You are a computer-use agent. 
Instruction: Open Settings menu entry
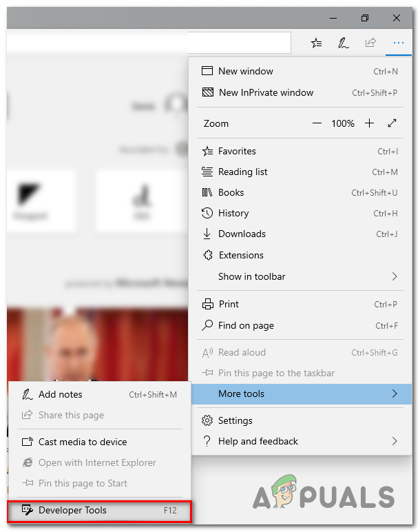click(x=300, y=421)
